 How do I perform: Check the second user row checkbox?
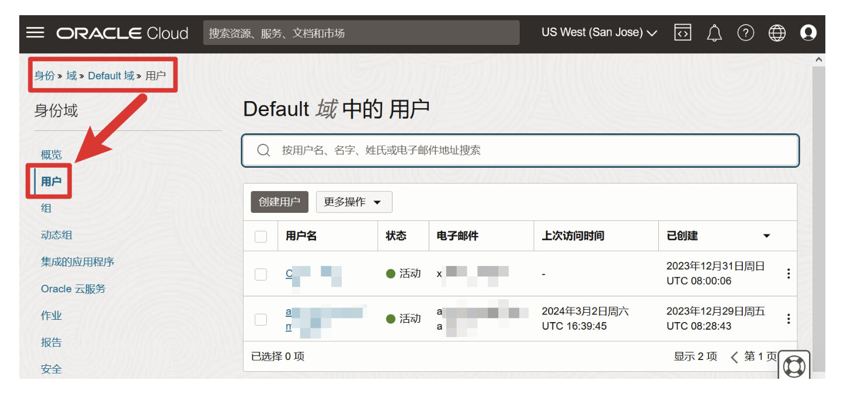pyautogui.click(x=261, y=319)
